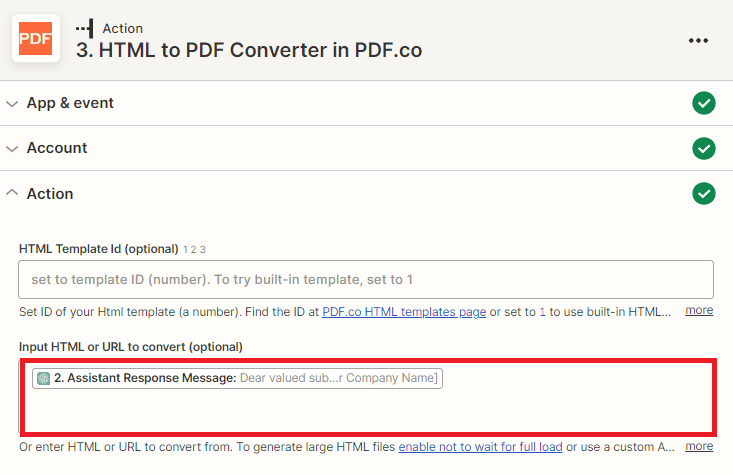Click the Input HTML or URL label
Viewport: 733px width, 475px height.
click(131, 346)
